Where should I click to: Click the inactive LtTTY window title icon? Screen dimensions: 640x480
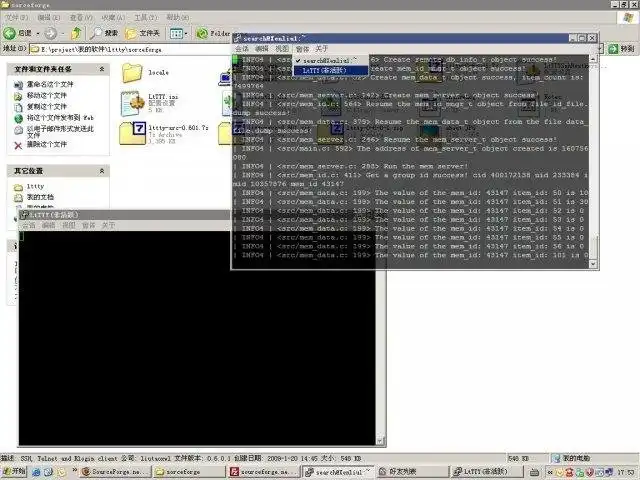pyautogui.click(x=24, y=215)
